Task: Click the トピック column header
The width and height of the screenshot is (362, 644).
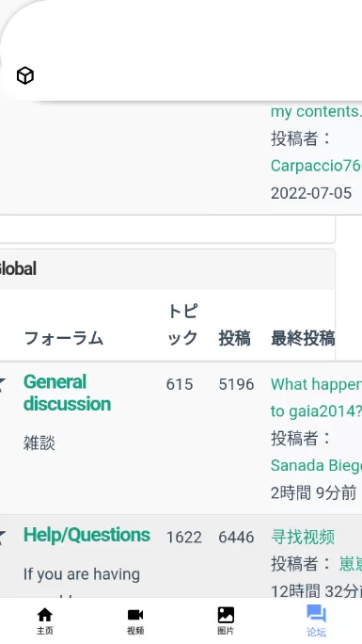Action: (182, 325)
